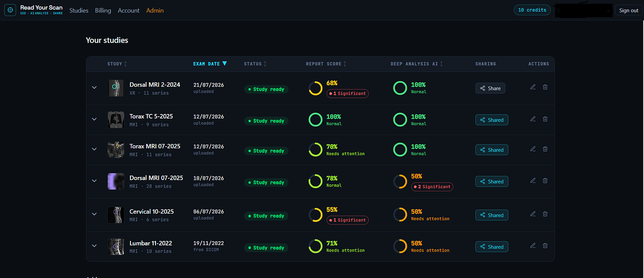Open the Dorsal MRI 2-2024 thumbnail
Screen dimensions: 644x278
[116, 88]
